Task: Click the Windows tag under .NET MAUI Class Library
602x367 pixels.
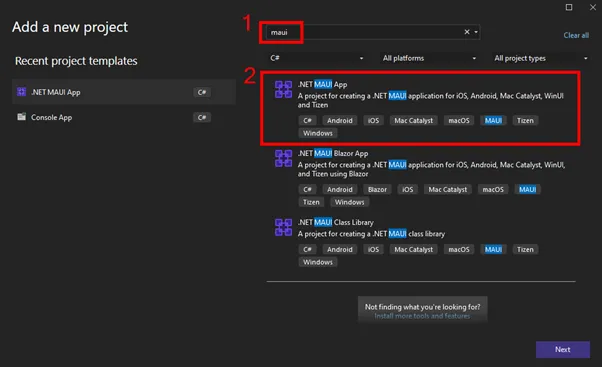Action: [x=318, y=262]
